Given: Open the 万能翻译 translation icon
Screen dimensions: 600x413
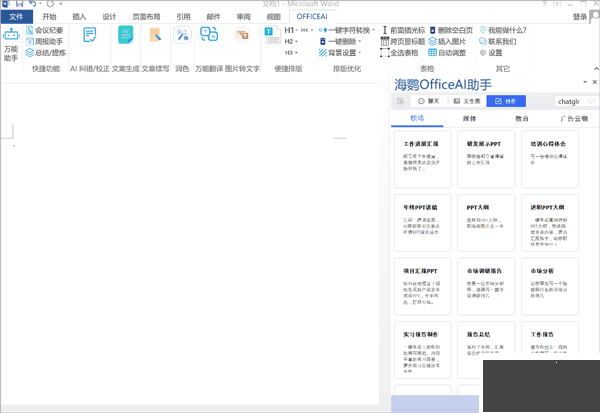Looking at the screenshot, I should [x=209, y=36].
